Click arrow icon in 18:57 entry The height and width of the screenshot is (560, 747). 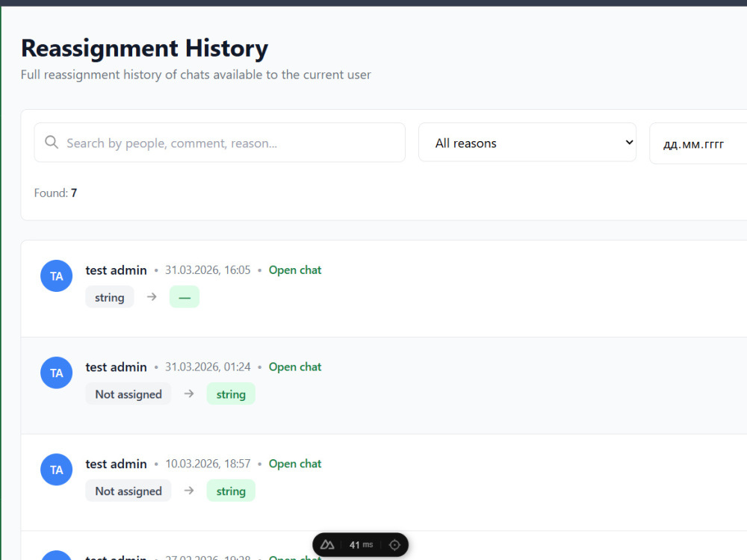pyautogui.click(x=189, y=491)
